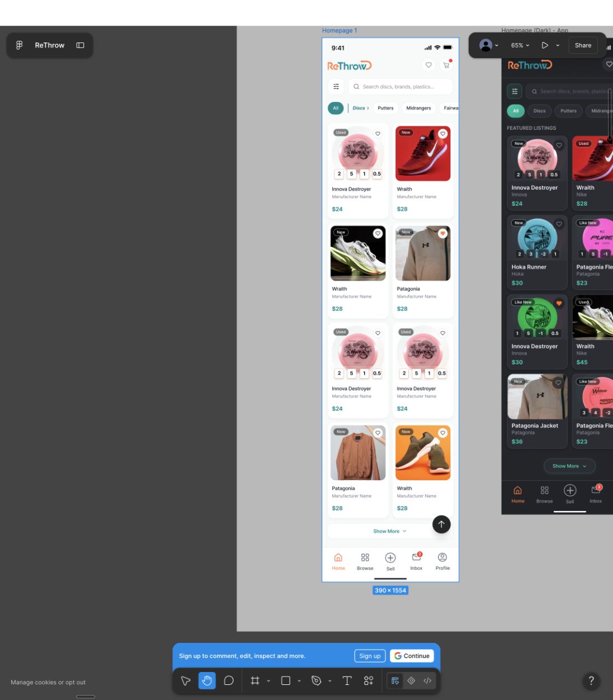
Task: Click the scroll-to-top arrow button
Action: [441, 524]
